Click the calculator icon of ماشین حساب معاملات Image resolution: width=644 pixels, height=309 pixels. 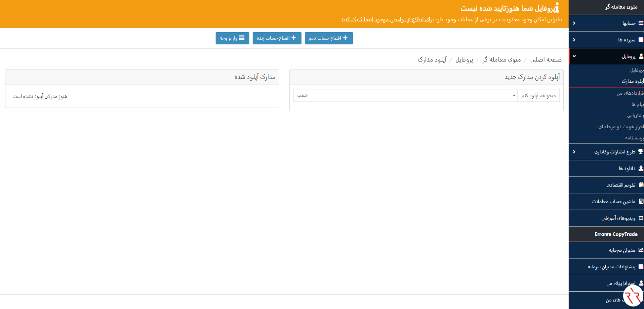coord(641,201)
